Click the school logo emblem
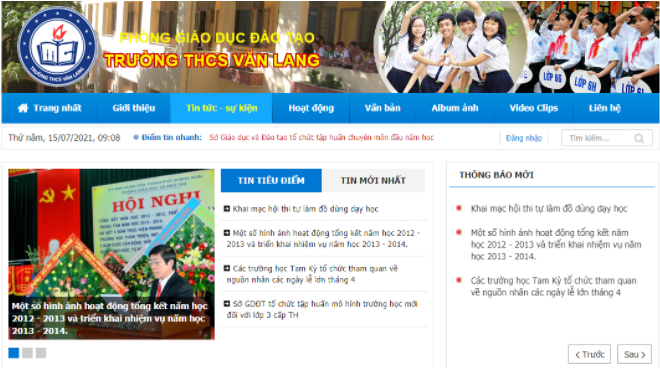Screen dimensions: 660x368 tap(57, 46)
